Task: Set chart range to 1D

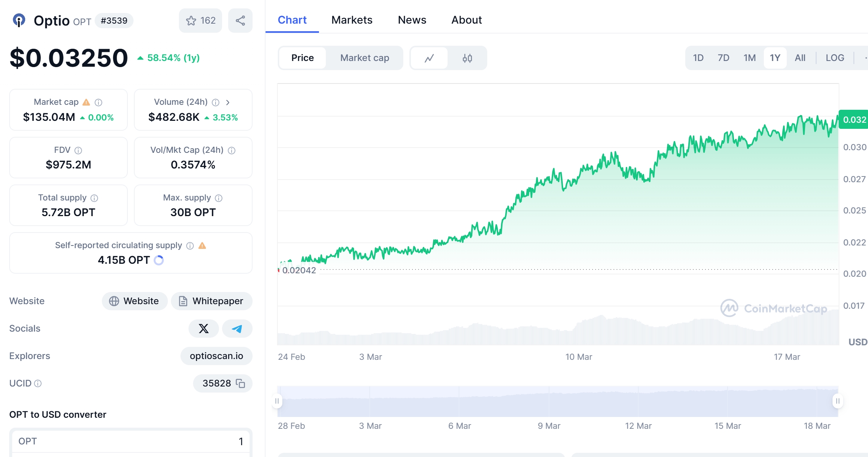Action: tap(698, 58)
